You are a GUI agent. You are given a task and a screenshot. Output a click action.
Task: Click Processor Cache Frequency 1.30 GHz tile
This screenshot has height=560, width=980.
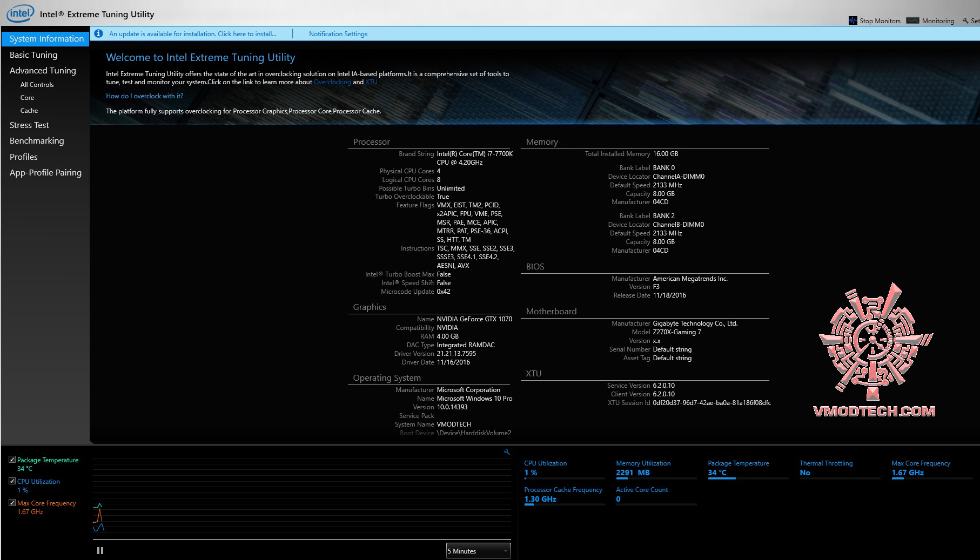click(565, 496)
